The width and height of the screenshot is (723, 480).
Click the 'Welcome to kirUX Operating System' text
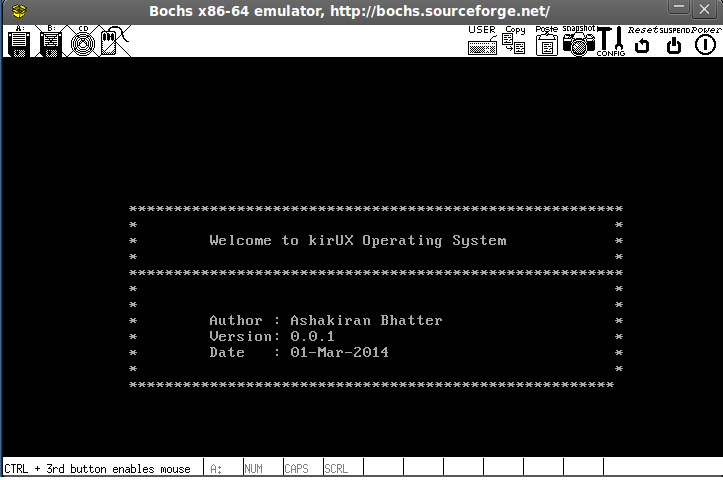pos(357,240)
